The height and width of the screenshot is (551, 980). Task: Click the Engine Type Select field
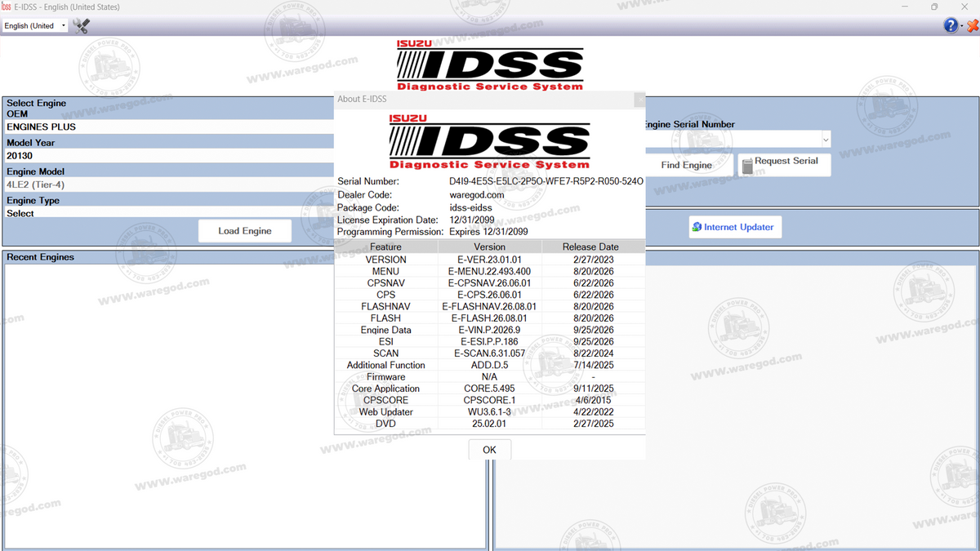tap(168, 213)
